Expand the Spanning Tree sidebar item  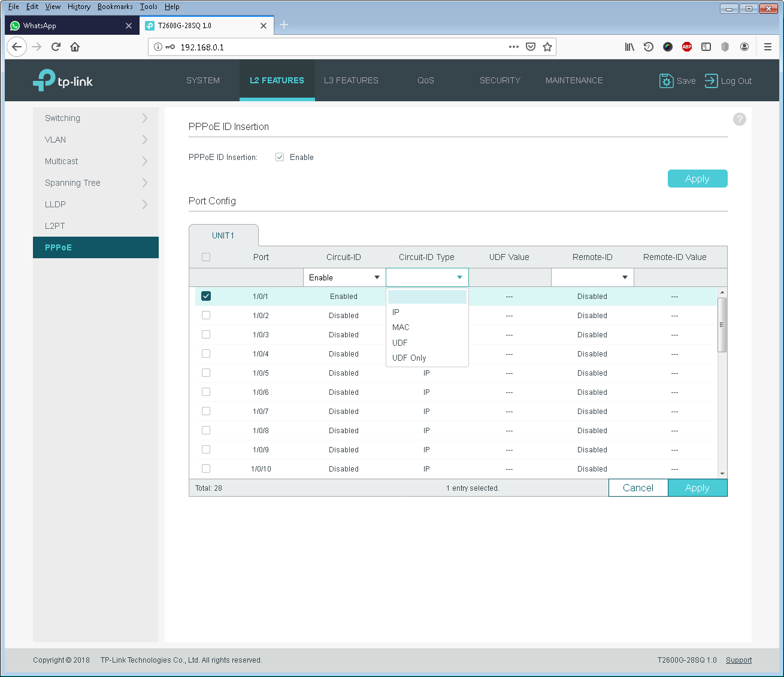click(96, 183)
